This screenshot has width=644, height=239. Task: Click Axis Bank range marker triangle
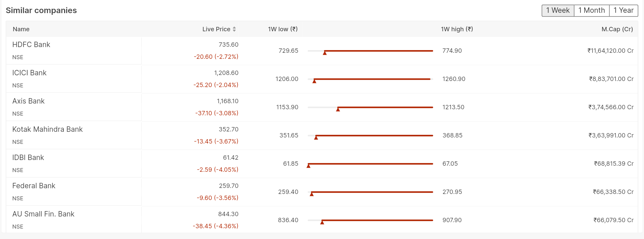point(338,109)
